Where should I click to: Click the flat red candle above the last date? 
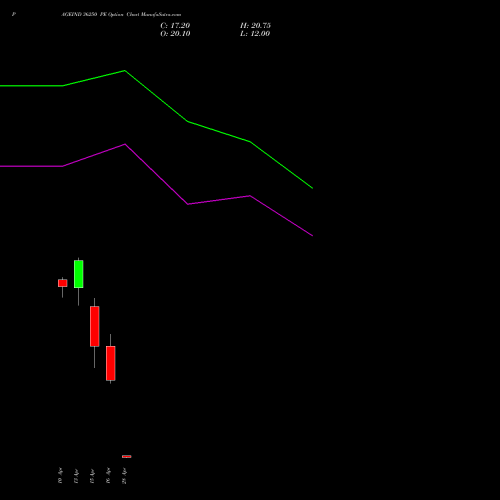127,456
